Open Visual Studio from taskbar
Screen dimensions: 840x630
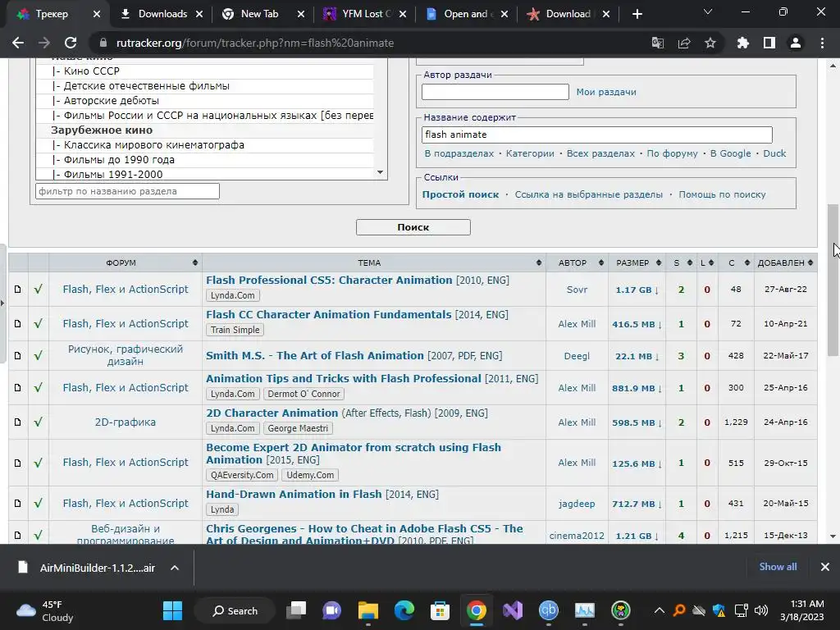pyautogui.click(x=512, y=610)
